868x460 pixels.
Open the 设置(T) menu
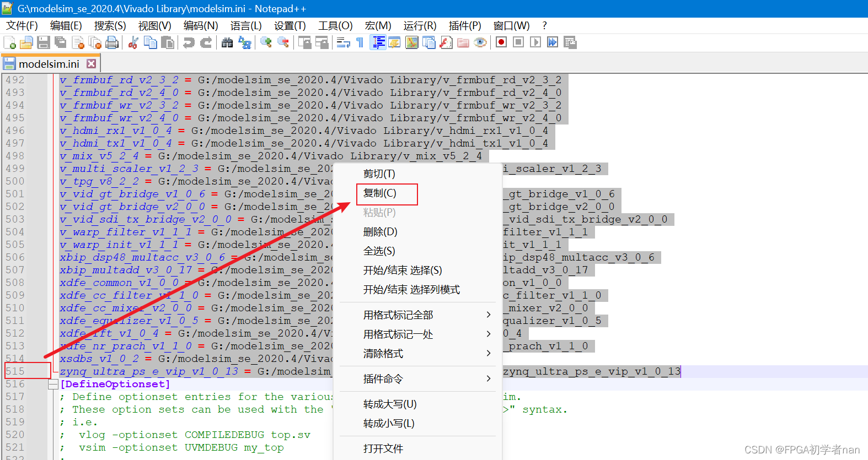click(x=290, y=26)
